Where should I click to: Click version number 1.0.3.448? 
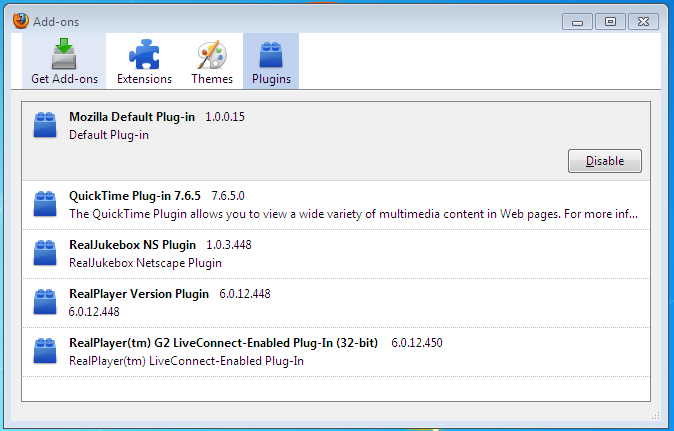229,245
